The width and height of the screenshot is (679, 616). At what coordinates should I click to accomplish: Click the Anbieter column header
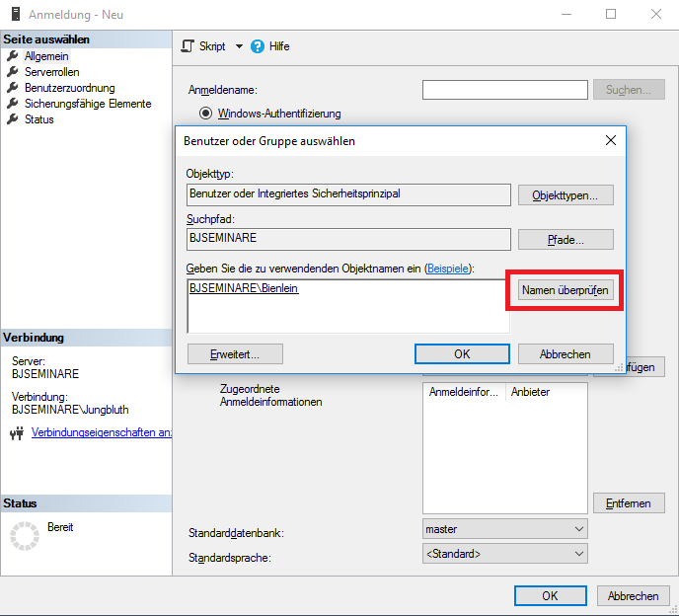(531, 392)
